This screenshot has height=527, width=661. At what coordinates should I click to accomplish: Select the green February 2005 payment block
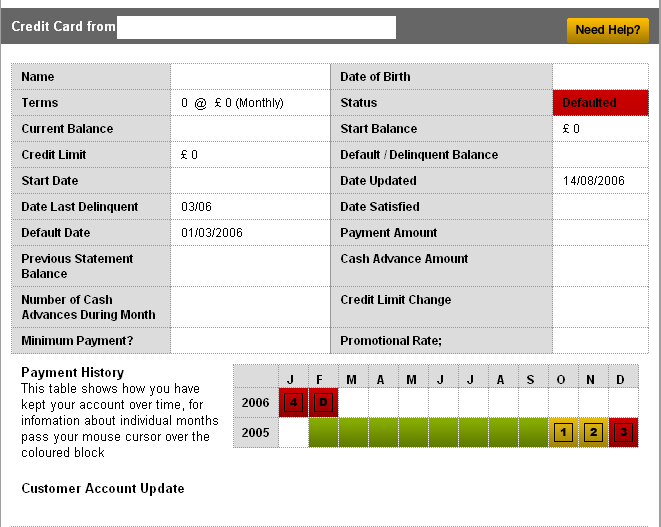click(323, 433)
